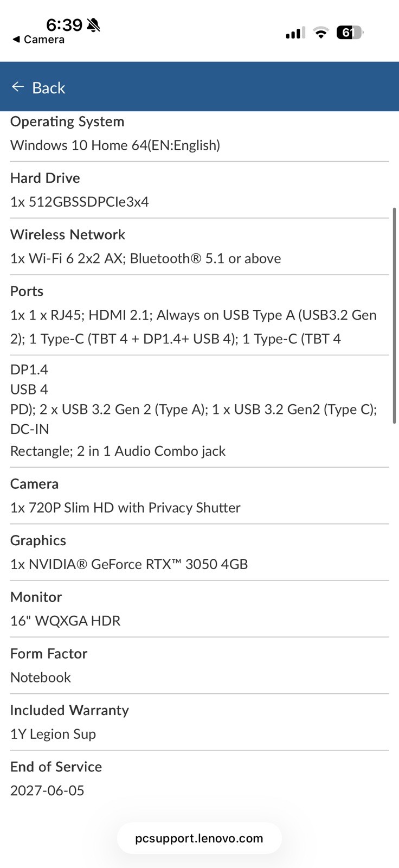
Task: Tap the 720P Slim HD camera text
Action: (125, 508)
